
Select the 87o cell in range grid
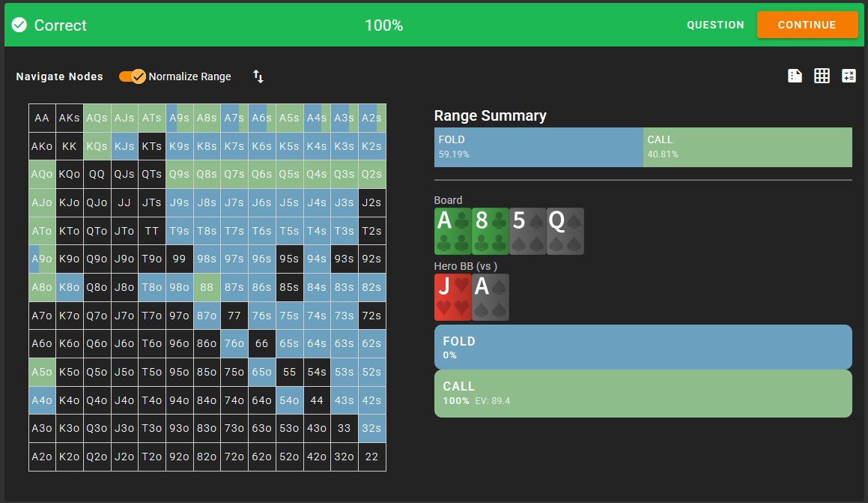click(x=207, y=316)
